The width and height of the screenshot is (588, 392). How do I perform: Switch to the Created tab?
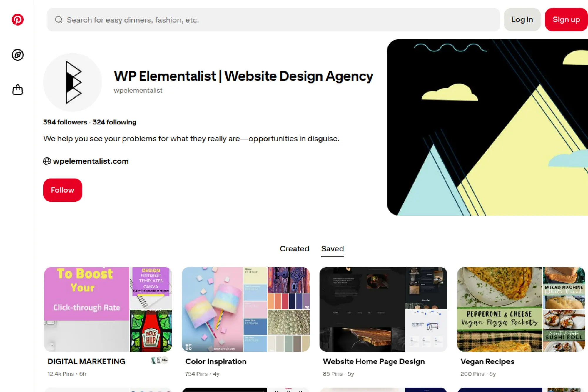(x=294, y=249)
